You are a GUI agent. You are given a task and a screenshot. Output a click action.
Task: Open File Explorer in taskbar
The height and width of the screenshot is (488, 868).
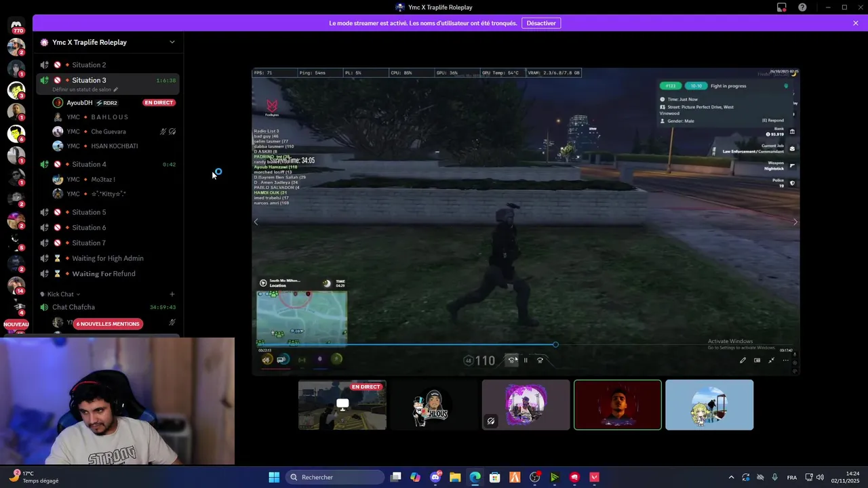pos(455,477)
